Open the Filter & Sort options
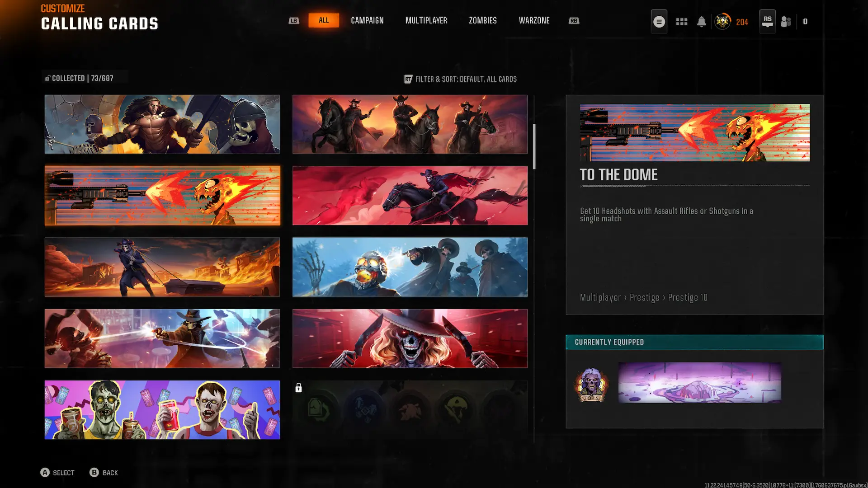The image size is (868, 488). point(460,79)
